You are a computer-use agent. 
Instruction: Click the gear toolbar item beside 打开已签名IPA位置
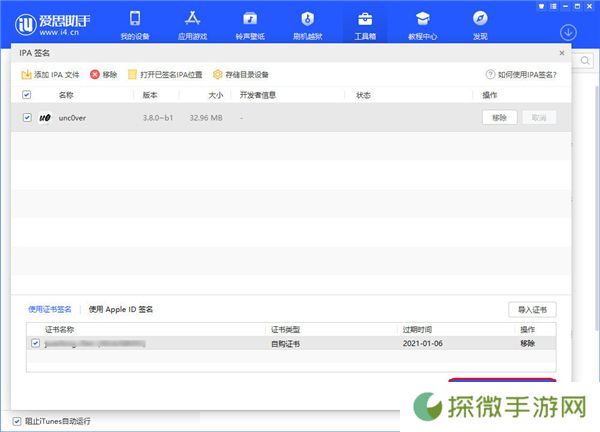(x=241, y=74)
